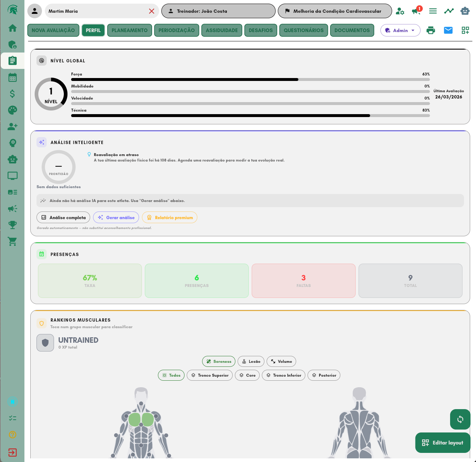The height and width of the screenshot is (462, 476).
Task: Click the glowing cyan circle sidebar icon
Action: tap(12, 401)
